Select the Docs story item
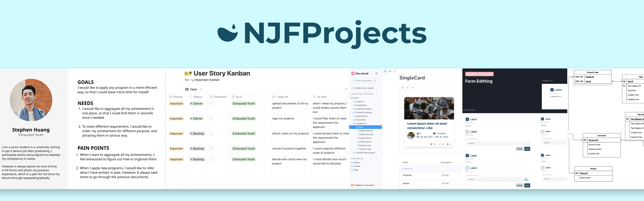644x201 pixels. (x=365, y=127)
